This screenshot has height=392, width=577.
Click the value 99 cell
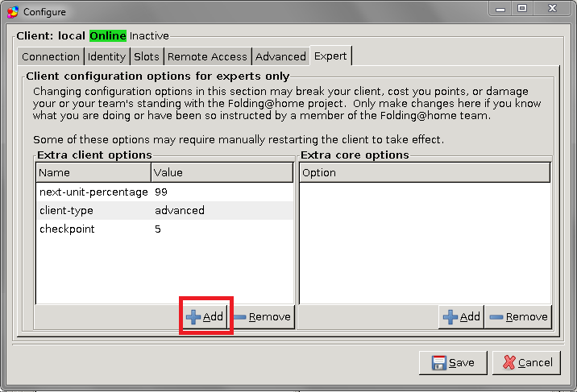pos(161,192)
